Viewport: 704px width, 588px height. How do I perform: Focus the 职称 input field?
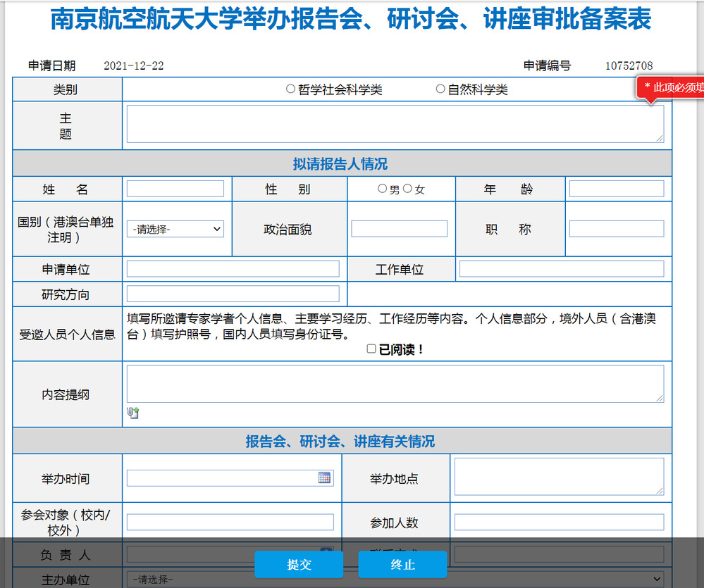[617, 229]
